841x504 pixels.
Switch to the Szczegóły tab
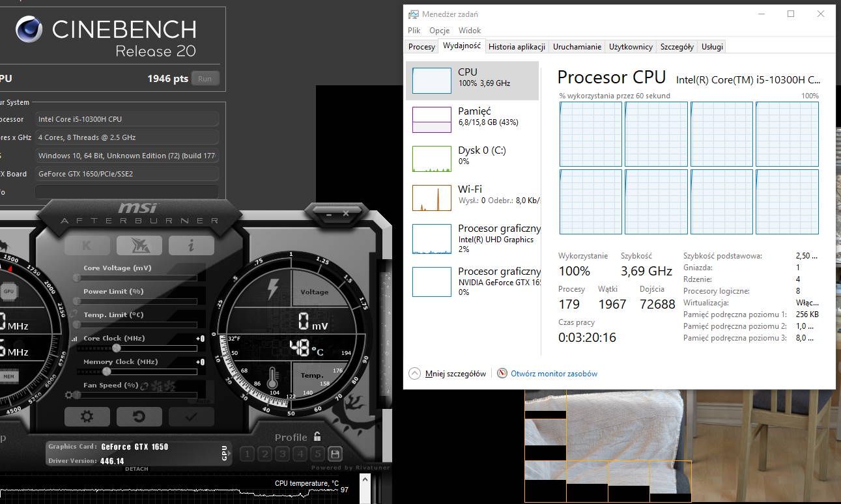tap(677, 47)
